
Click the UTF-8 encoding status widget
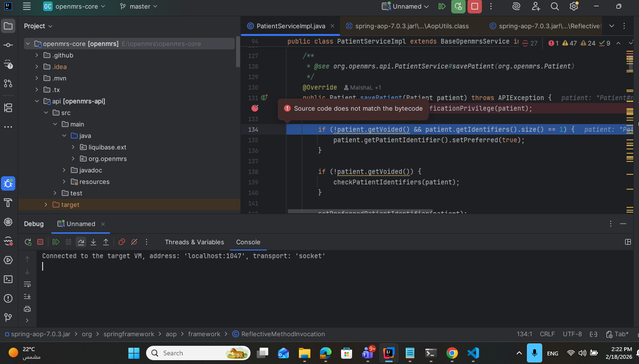[572, 334]
